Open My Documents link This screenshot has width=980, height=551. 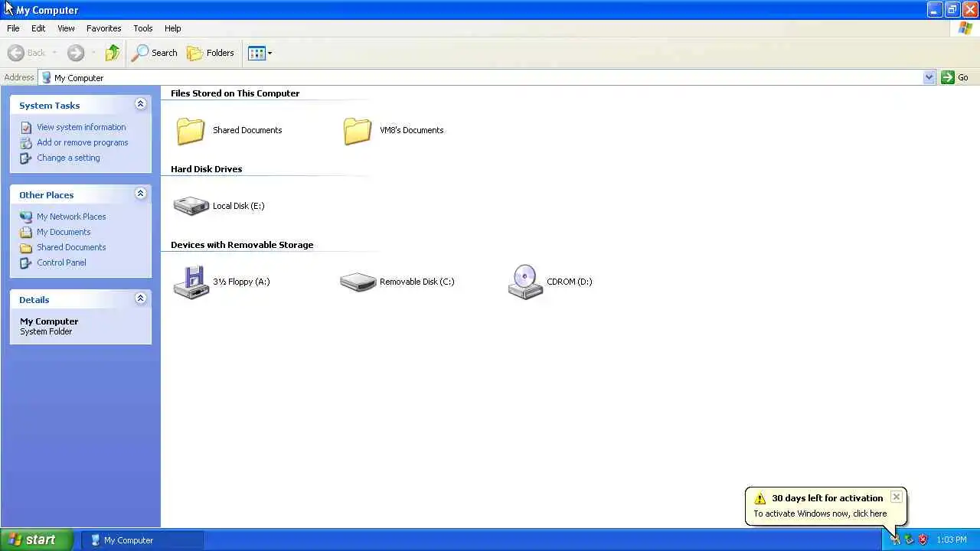click(64, 232)
